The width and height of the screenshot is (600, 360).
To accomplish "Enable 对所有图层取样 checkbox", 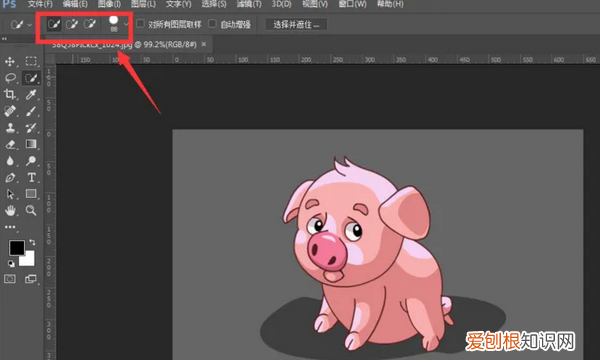I will pyautogui.click(x=140, y=24).
